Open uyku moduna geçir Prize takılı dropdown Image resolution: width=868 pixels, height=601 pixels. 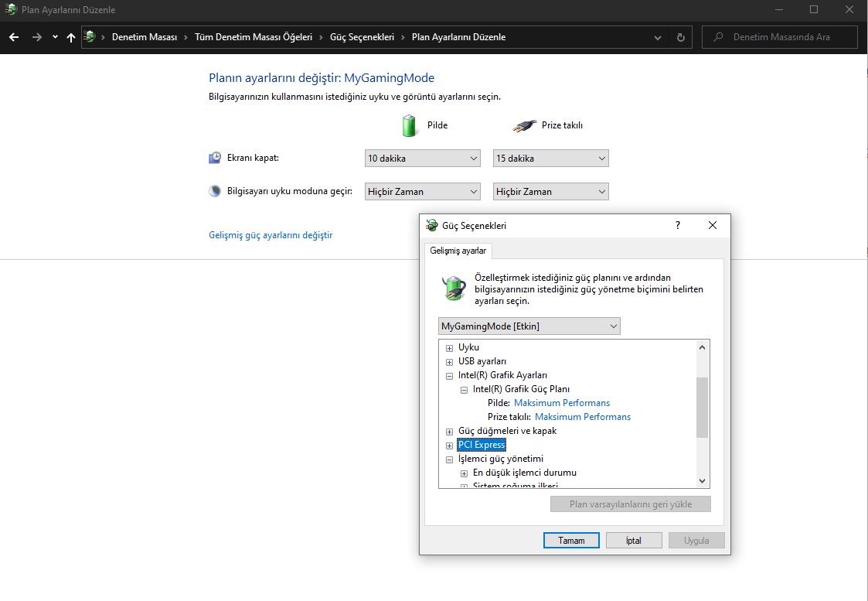tap(550, 192)
